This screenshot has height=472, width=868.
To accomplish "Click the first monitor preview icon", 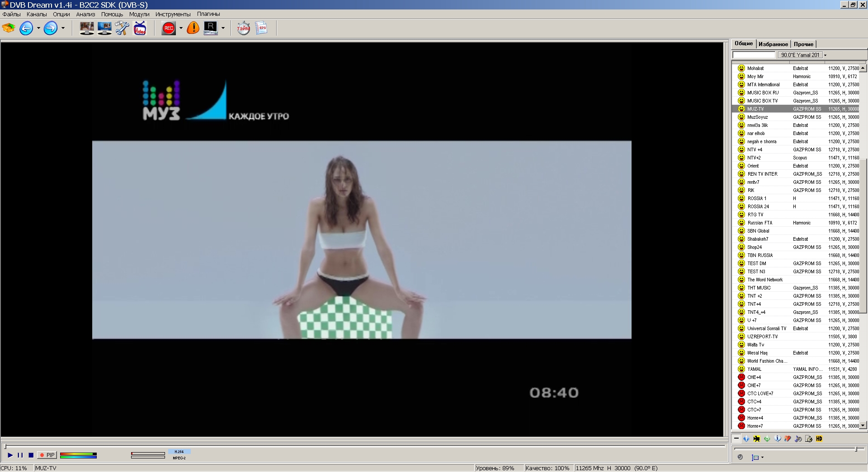I will [87, 28].
